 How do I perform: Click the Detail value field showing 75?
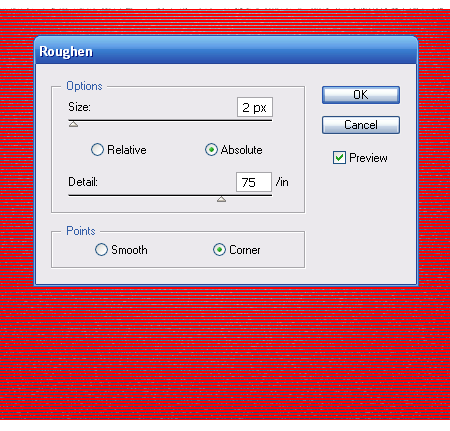click(x=254, y=182)
